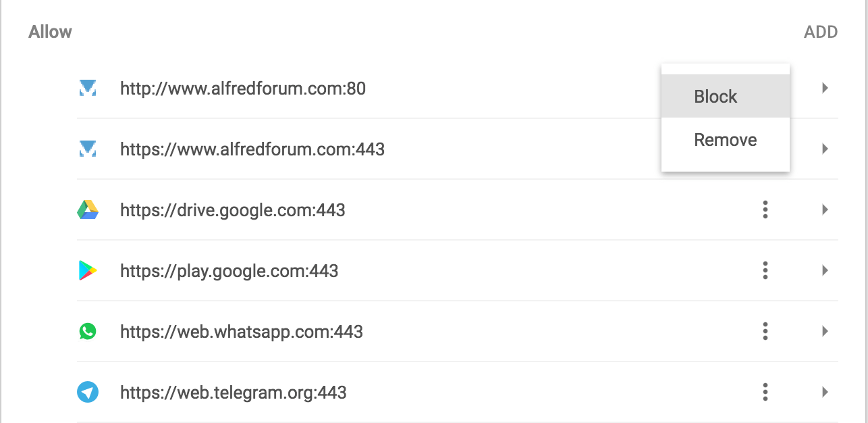Expand details arrow for alfredforum.com:443
The height and width of the screenshot is (423, 868).
point(825,149)
